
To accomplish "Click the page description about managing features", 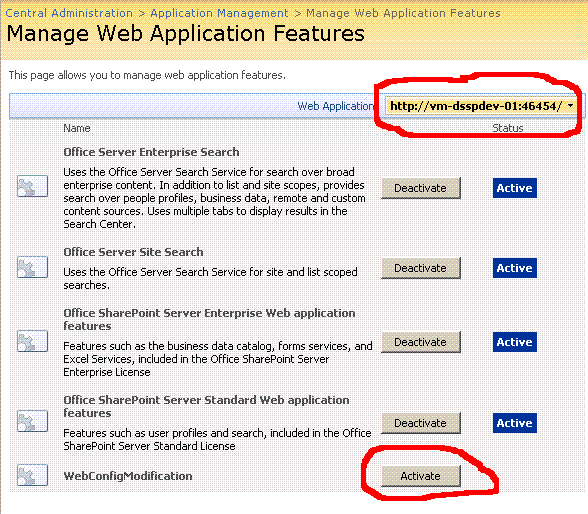I will (147, 75).
